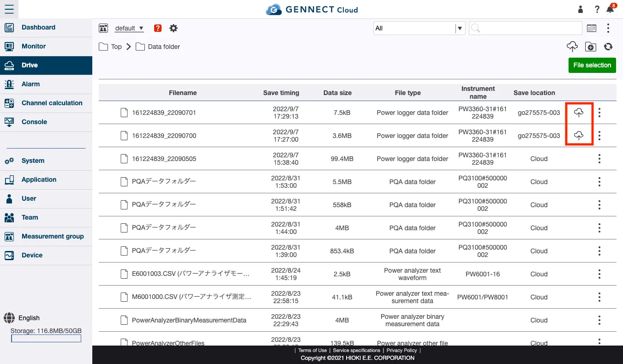
Task: Click the cloud upload icon above File selection
Action: (x=572, y=47)
